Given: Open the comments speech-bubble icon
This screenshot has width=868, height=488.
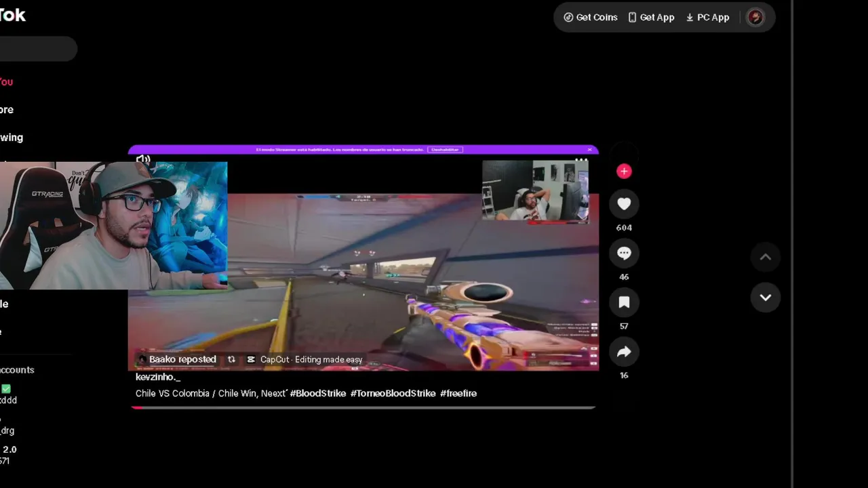Looking at the screenshot, I should click(x=624, y=253).
